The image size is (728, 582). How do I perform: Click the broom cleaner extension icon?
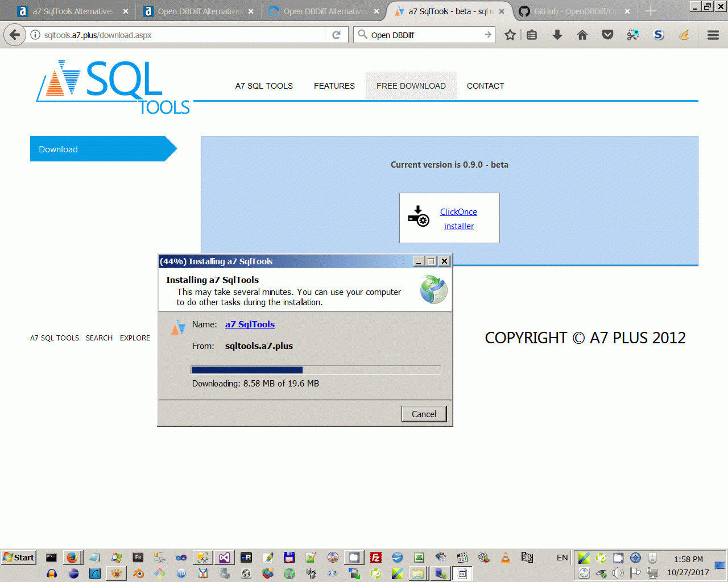pyautogui.click(x=684, y=35)
